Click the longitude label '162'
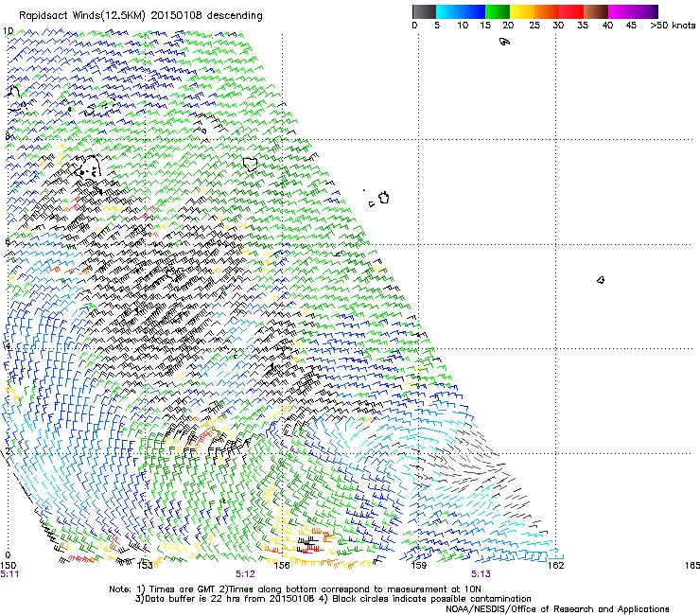Viewport: 700px width, 615px height. 556,566
